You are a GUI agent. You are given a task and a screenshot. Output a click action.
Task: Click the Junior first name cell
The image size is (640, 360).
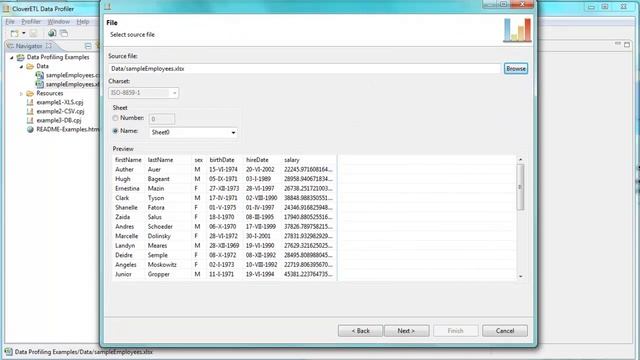123,274
